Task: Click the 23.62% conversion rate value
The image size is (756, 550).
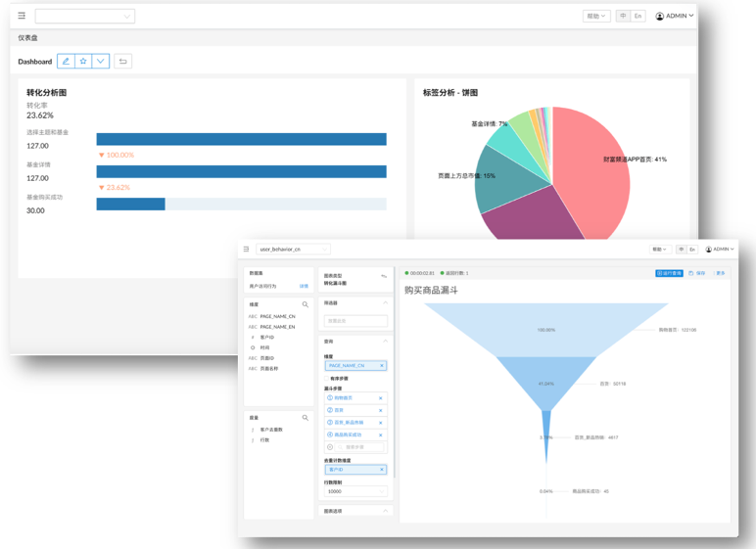Action: click(x=40, y=115)
